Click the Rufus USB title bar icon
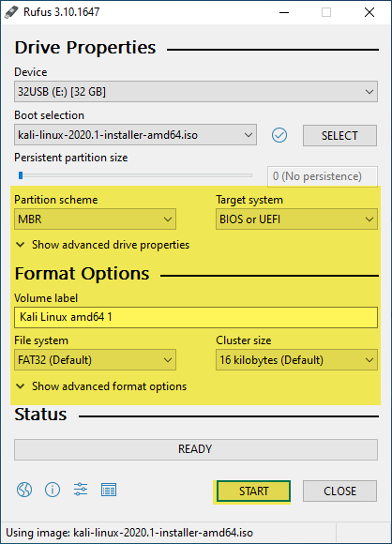This screenshot has width=392, height=544. tap(11, 12)
